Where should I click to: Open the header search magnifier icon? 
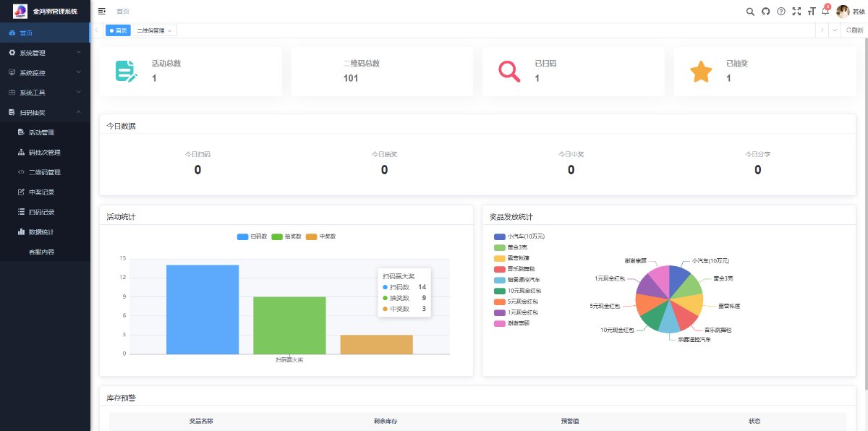750,11
